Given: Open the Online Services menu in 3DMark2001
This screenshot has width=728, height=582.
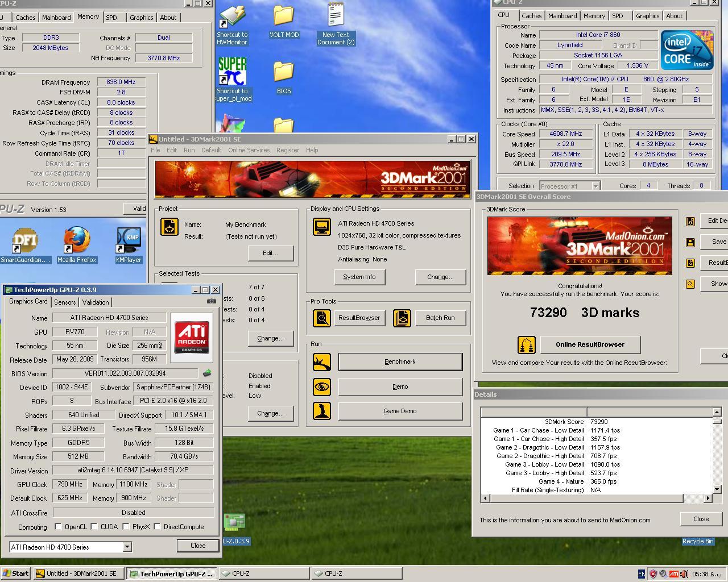Looking at the screenshot, I should pos(249,150).
